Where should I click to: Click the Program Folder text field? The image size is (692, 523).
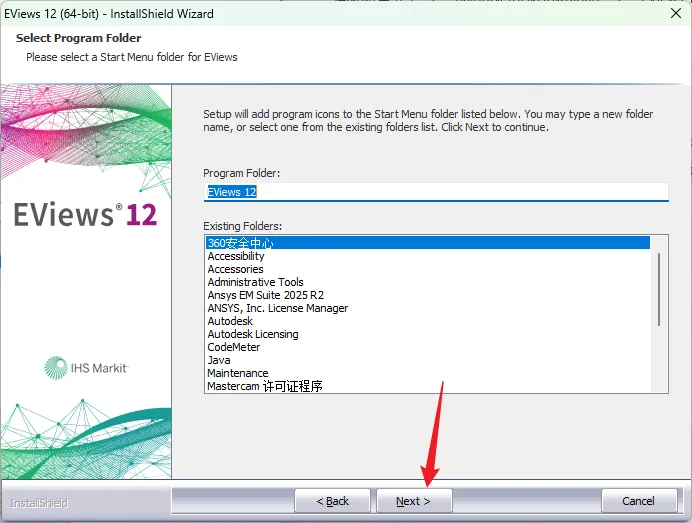436,192
